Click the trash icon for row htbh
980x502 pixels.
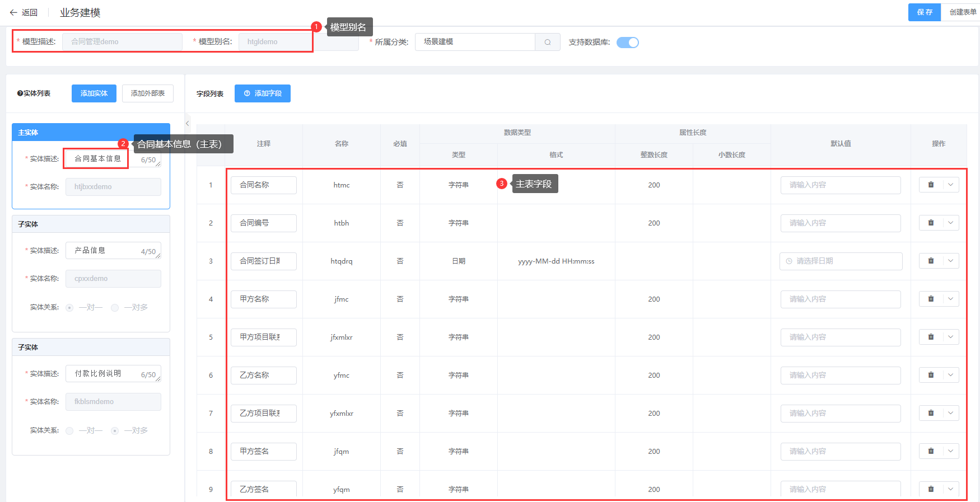[x=931, y=223]
